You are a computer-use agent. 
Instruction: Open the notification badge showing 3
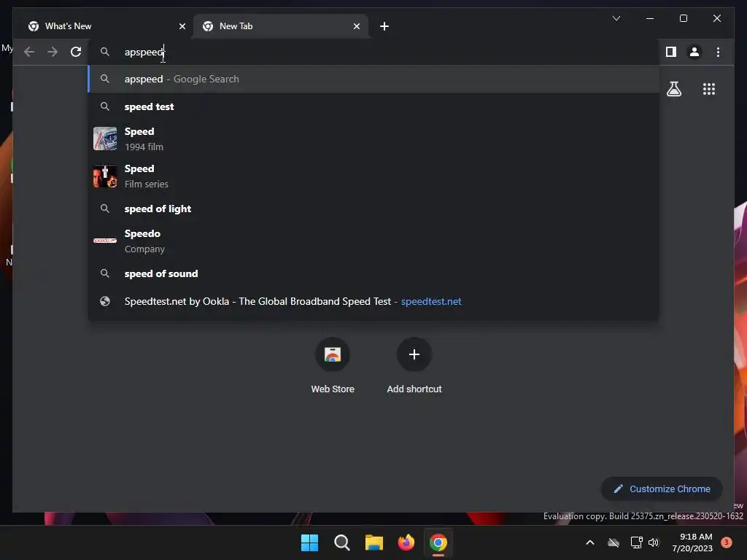point(726,542)
